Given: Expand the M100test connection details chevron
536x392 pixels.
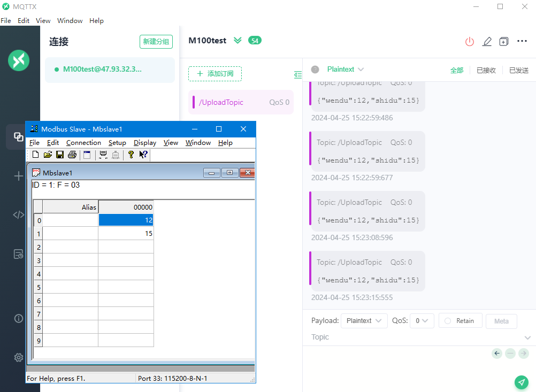Looking at the screenshot, I should pos(238,40).
